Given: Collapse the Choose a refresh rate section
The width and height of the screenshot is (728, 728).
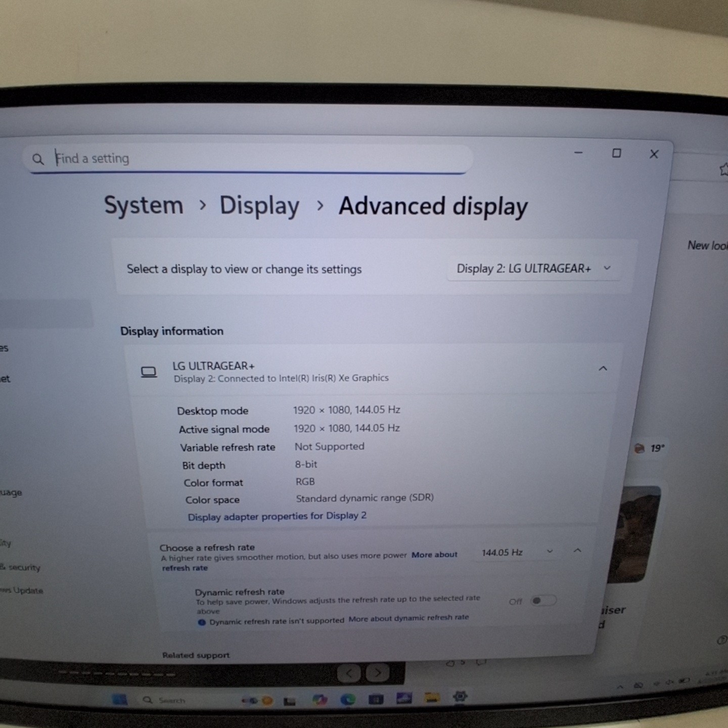Looking at the screenshot, I should 577,550.
